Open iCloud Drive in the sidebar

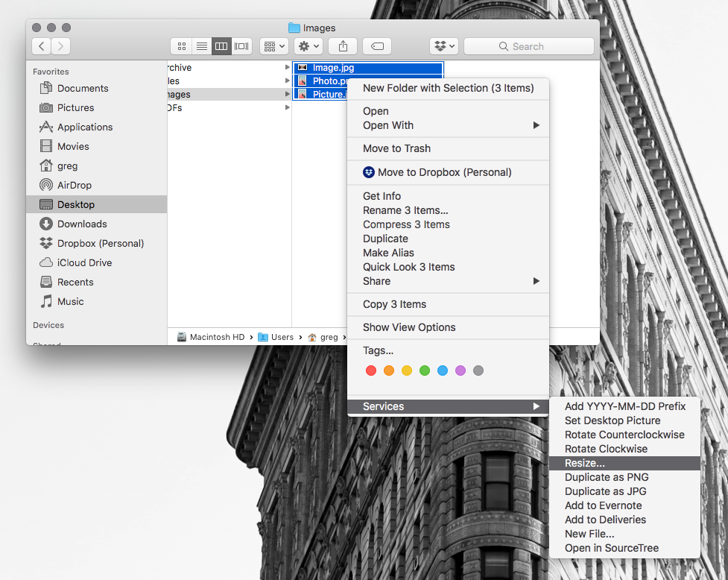(x=97, y=263)
